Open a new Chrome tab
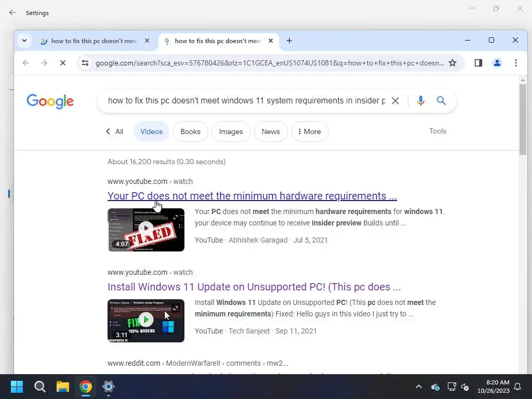Image resolution: width=532 pixels, height=399 pixels. pyautogui.click(x=289, y=41)
